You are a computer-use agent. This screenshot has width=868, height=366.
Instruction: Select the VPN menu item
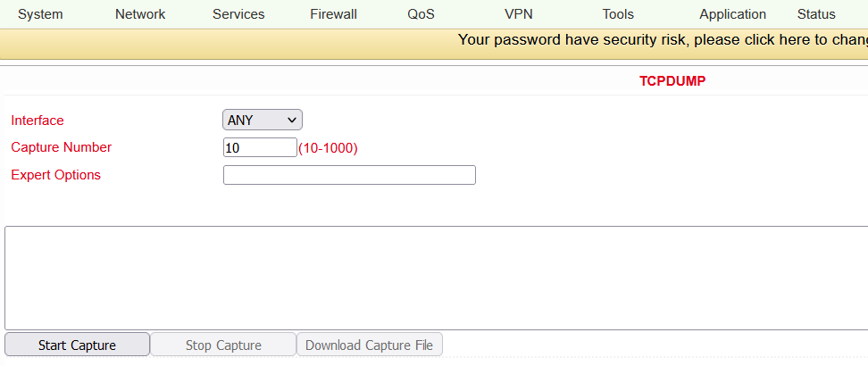(x=519, y=14)
